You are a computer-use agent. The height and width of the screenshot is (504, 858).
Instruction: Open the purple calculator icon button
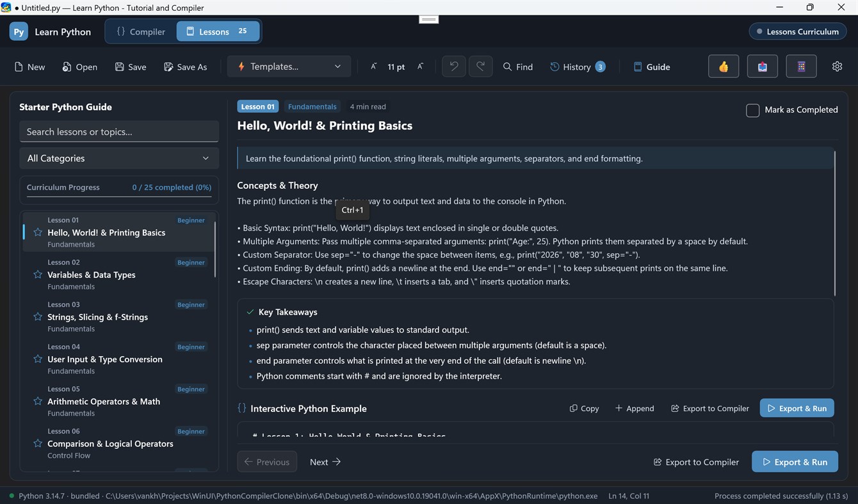pyautogui.click(x=801, y=67)
